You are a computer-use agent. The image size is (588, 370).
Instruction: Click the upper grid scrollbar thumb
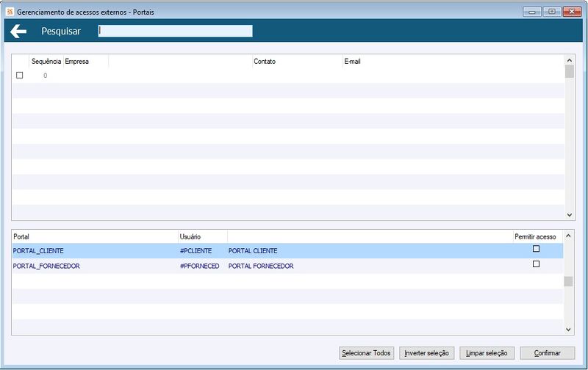[x=569, y=71]
